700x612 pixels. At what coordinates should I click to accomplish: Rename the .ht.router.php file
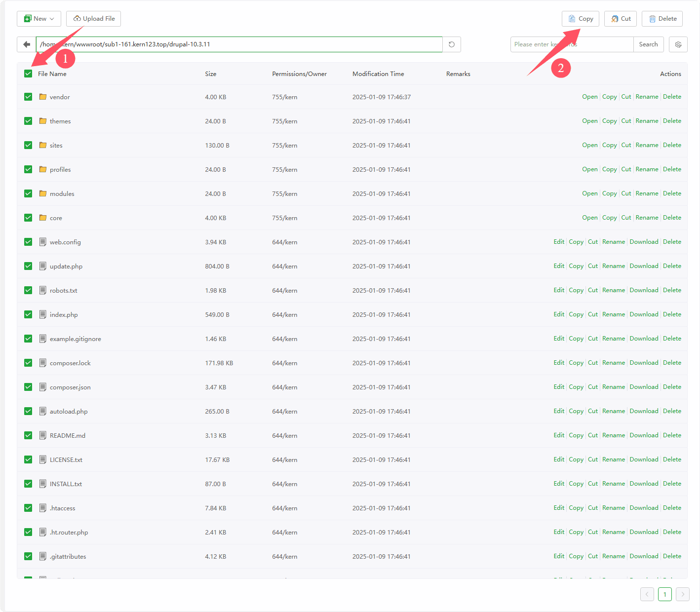614,532
